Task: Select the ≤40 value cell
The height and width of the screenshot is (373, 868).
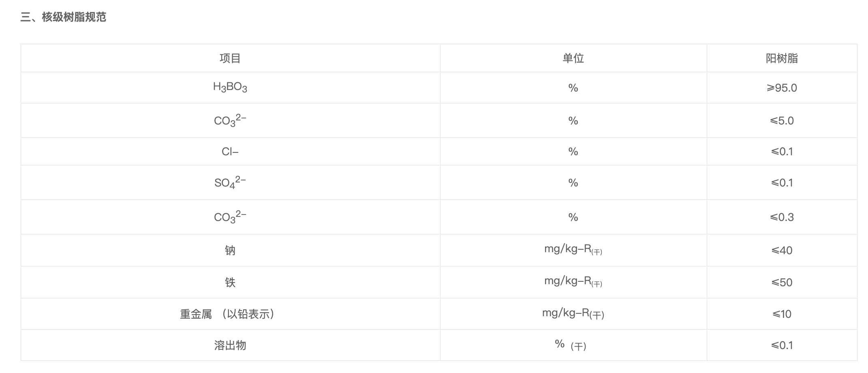Action: [x=782, y=251]
